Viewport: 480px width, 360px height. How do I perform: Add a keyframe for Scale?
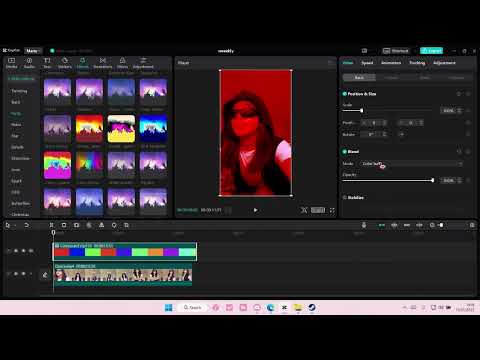point(469,110)
